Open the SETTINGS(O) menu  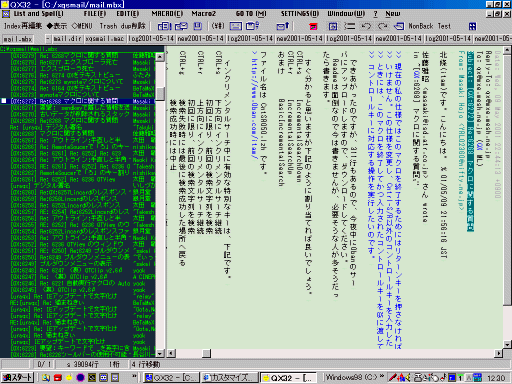tap(300, 14)
